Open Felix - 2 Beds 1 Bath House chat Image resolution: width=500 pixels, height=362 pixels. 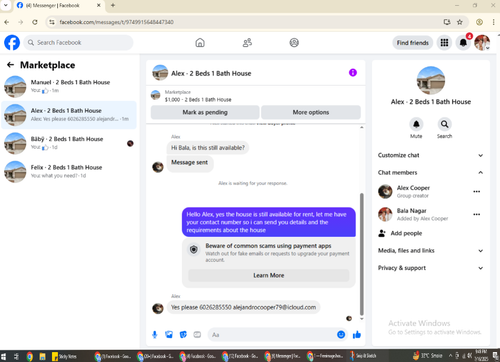pos(69,171)
